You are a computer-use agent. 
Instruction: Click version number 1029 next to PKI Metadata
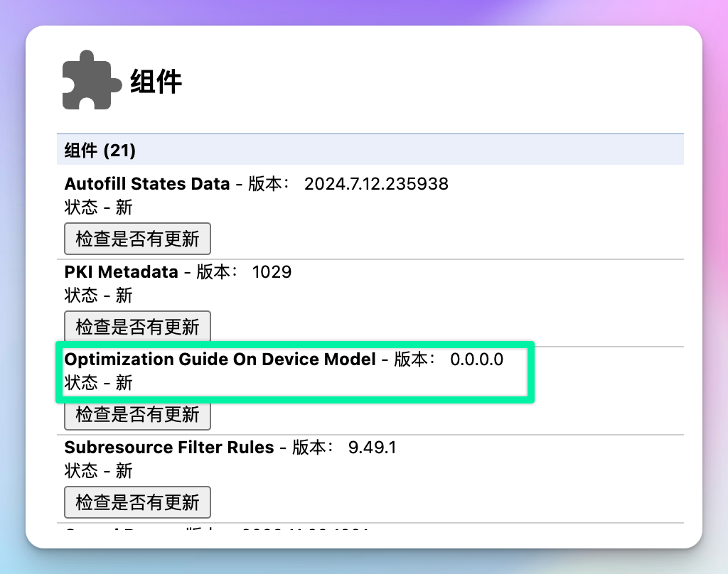pos(272,271)
